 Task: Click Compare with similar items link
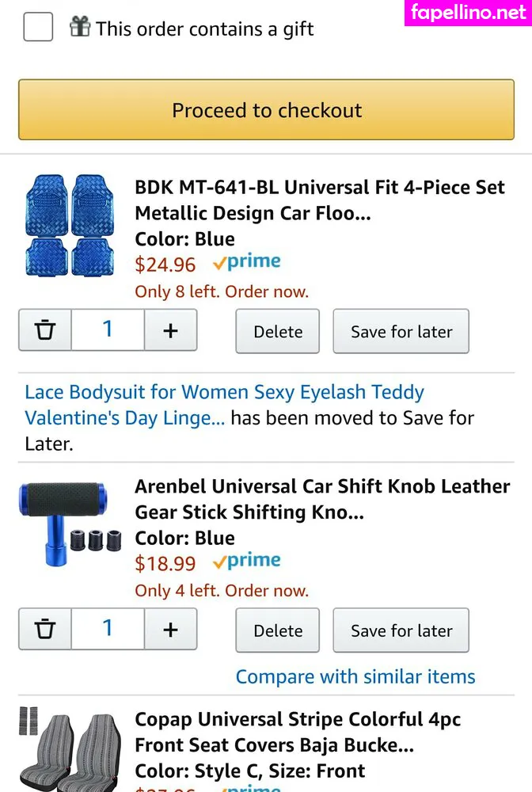coord(355,677)
